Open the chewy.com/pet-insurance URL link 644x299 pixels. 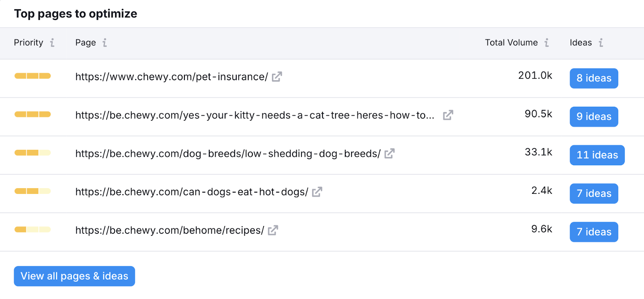pyautogui.click(x=171, y=77)
